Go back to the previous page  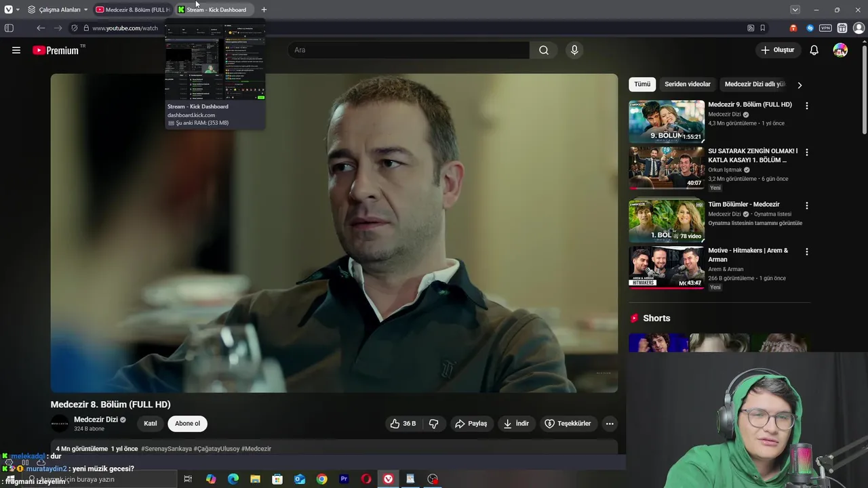[41, 28]
